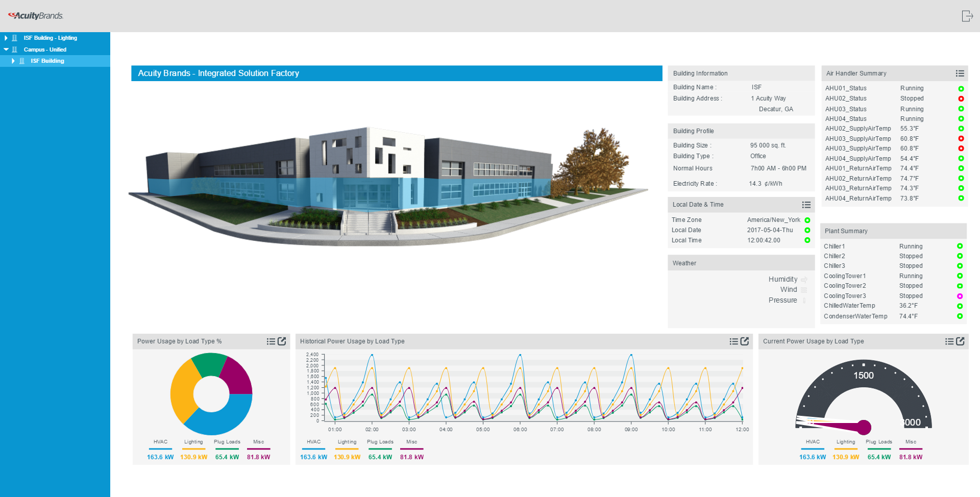The width and height of the screenshot is (980, 497).
Task: Click the Acuity Brands logo
Action: tap(36, 16)
